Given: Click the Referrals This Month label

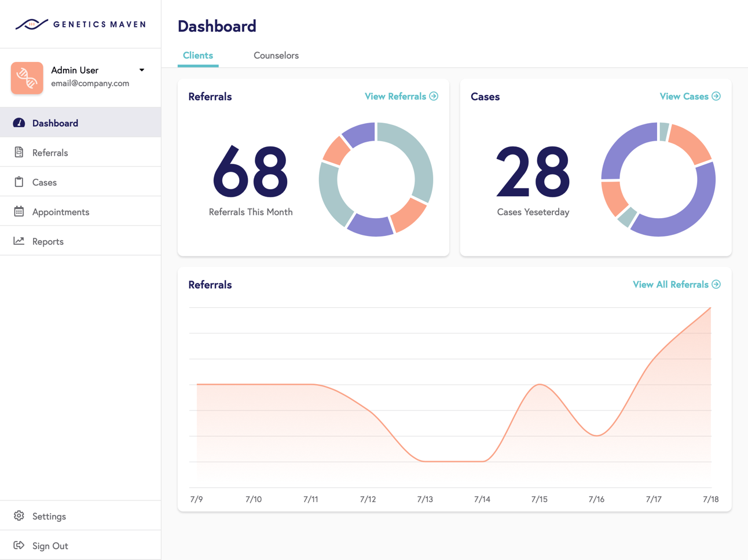Looking at the screenshot, I should [x=251, y=212].
